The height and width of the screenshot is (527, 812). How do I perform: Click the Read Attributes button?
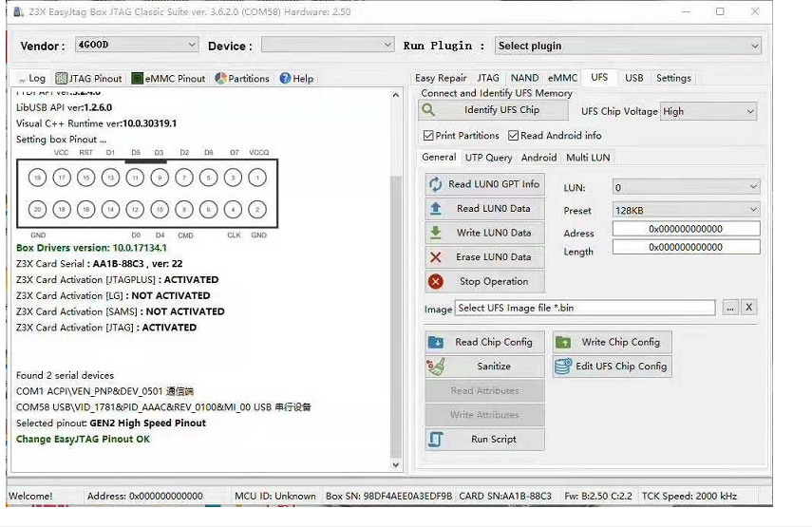pos(484,391)
